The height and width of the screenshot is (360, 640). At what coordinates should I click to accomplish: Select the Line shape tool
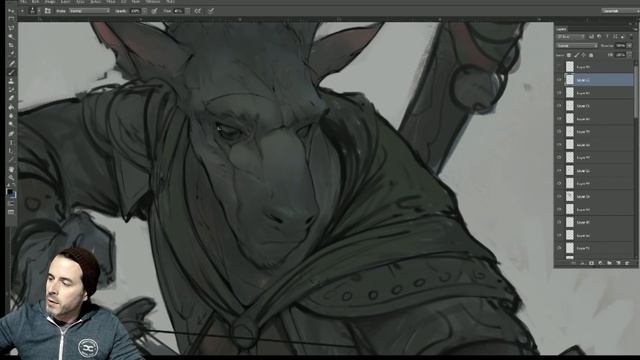click(x=11, y=160)
